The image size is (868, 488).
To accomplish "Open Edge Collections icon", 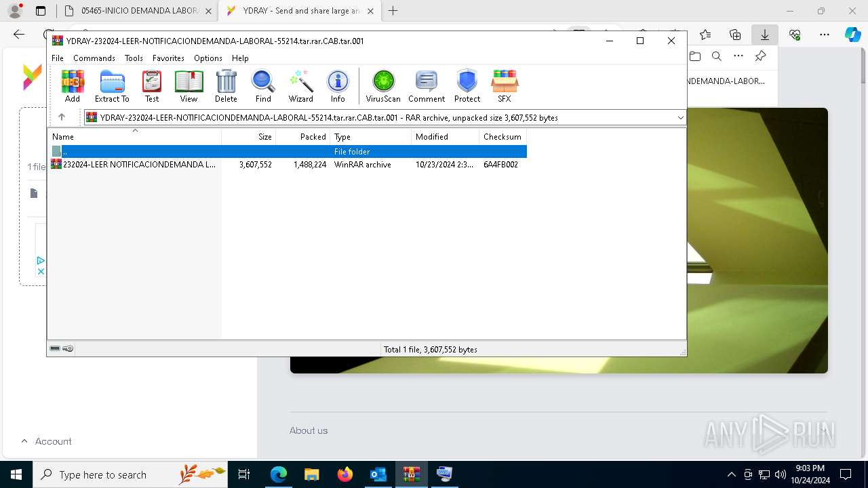I will click(735, 35).
